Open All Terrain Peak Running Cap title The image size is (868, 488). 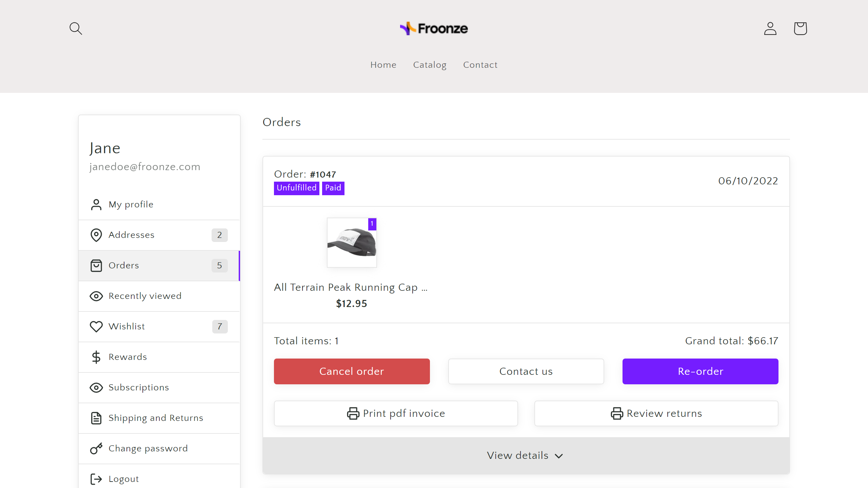pyautogui.click(x=351, y=287)
